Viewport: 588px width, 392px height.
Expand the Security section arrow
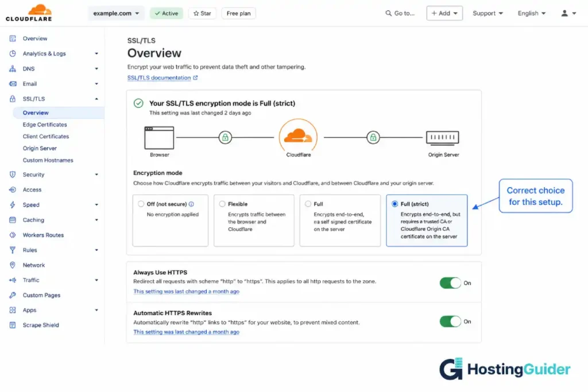click(96, 174)
